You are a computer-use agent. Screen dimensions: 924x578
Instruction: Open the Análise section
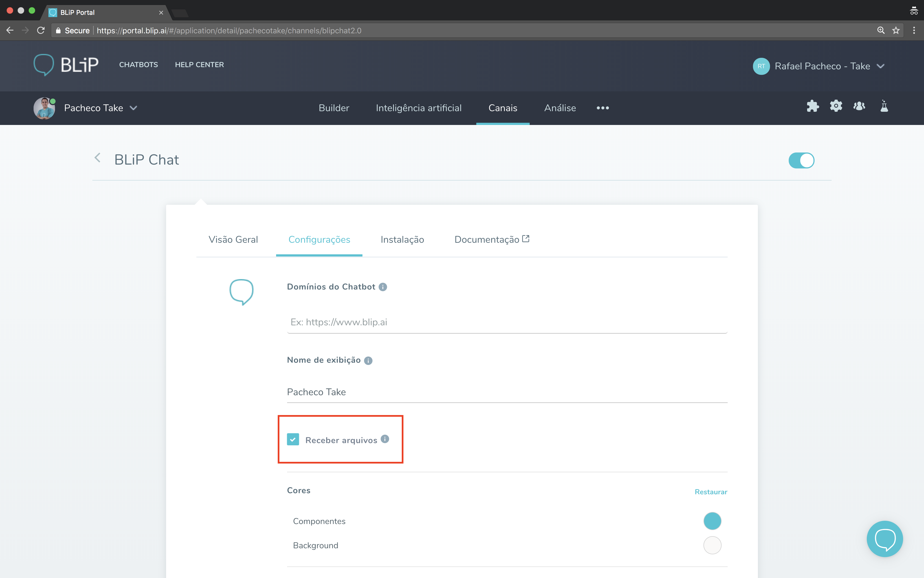pos(560,108)
